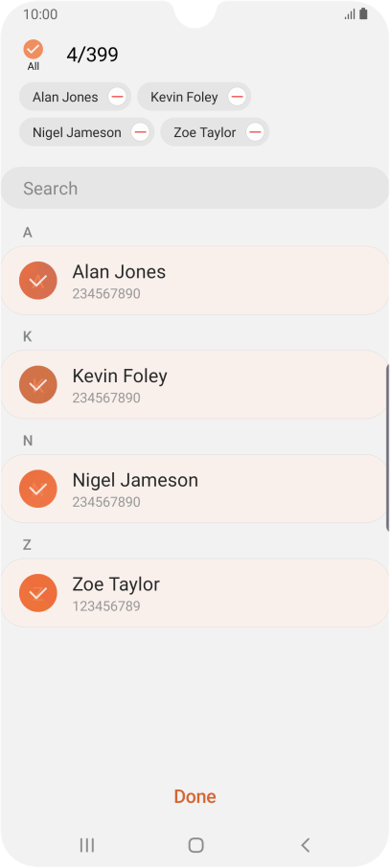Confirm selection with Done button
The height and width of the screenshot is (868, 390).
pyautogui.click(x=195, y=796)
